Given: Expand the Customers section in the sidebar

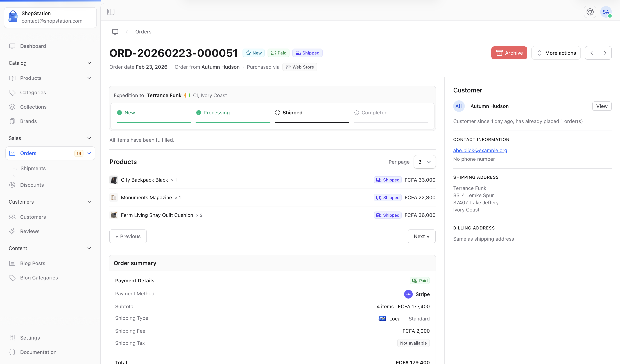Looking at the screenshot, I should coord(89,202).
